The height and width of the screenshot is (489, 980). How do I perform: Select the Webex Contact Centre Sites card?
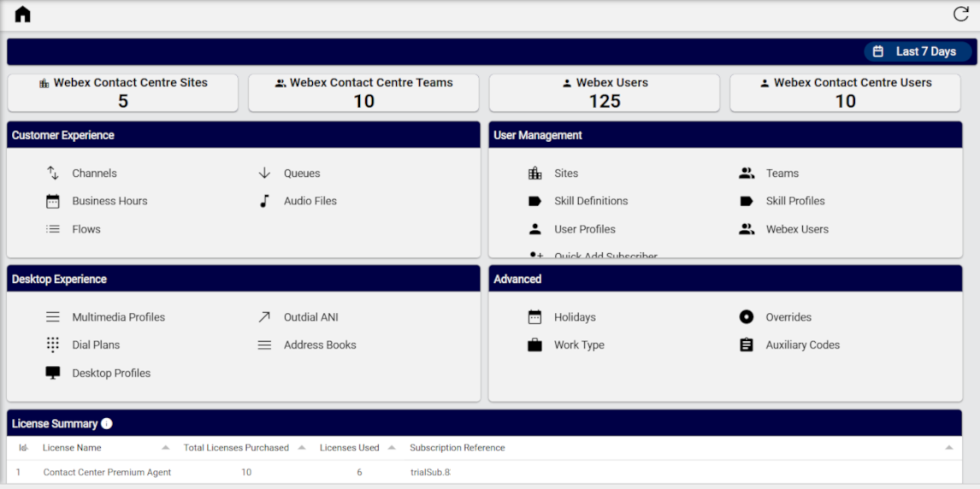pos(122,93)
